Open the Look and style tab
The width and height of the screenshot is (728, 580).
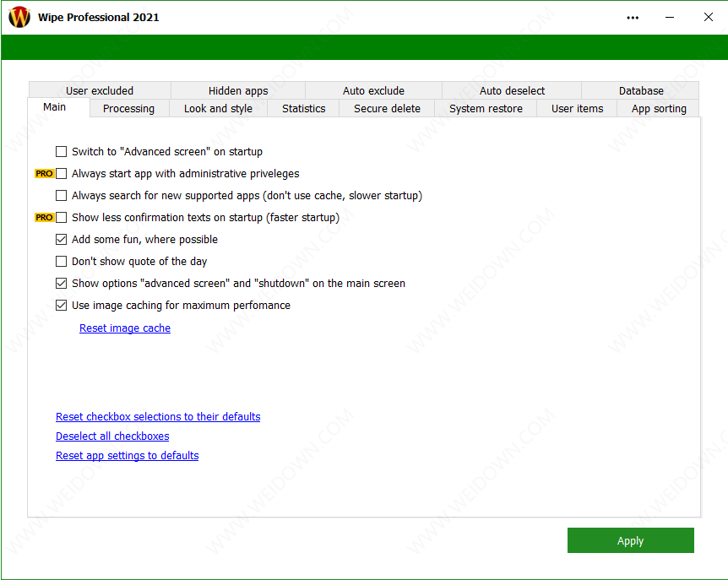pyautogui.click(x=218, y=109)
